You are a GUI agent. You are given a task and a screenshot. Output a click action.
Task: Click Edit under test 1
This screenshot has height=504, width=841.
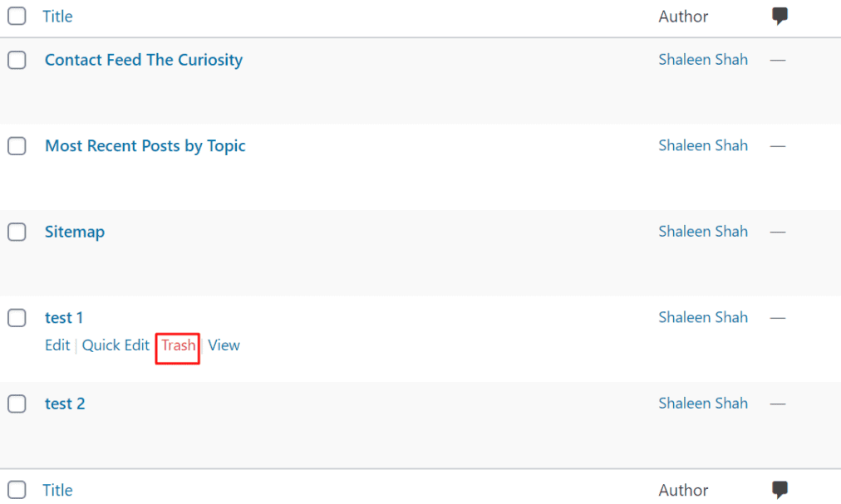coord(57,345)
